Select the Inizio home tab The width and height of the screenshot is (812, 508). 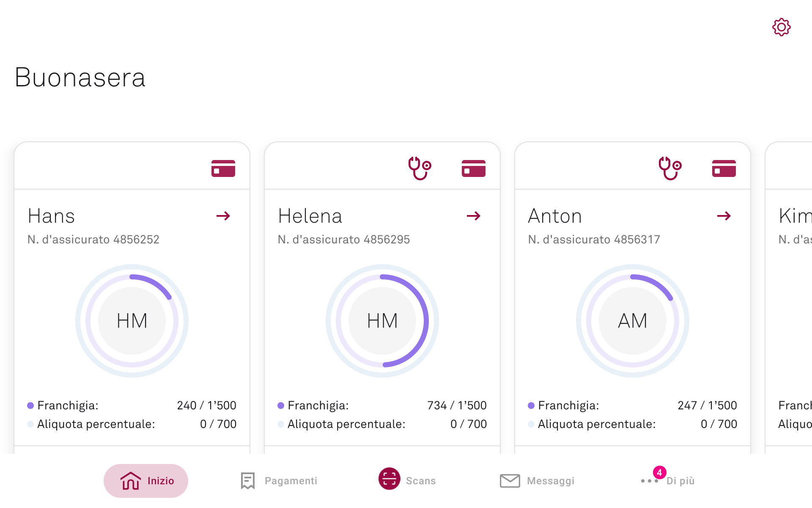[x=146, y=480]
